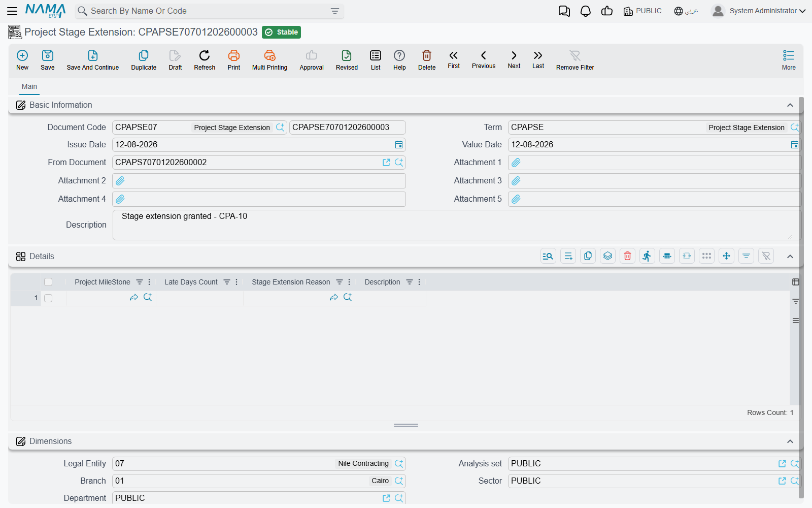The image size is (812, 508).
Task: Select all rows checkbox in grid header
Action: [48, 282]
